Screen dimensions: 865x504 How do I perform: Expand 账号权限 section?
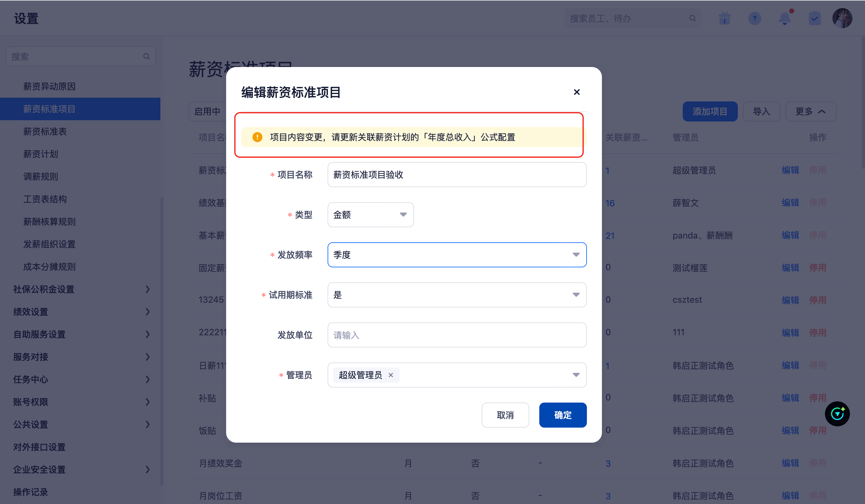(148, 402)
